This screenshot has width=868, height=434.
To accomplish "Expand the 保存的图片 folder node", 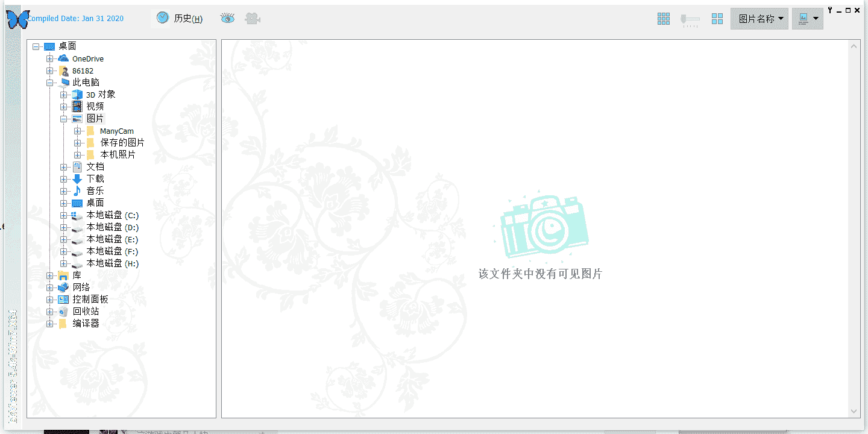I will coord(78,143).
